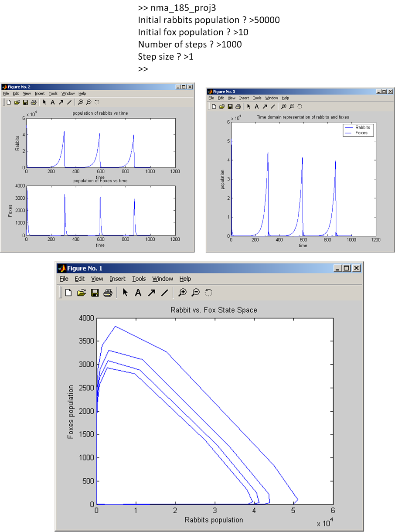Click Zoom In icon in Figure No. 2 toolbar
The image size is (395, 532).
click(80, 102)
